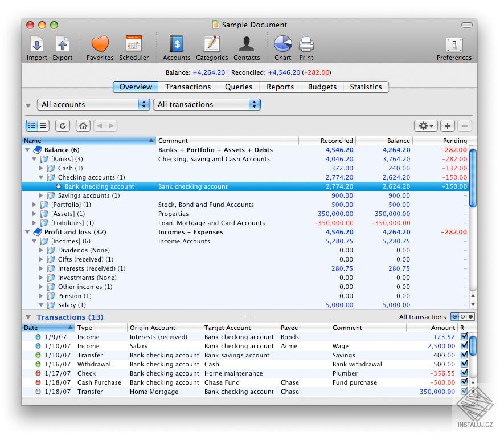The width and height of the screenshot is (504, 440).
Task: Open the Contacts toolbar icon
Action: pyautogui.click(x=247, y=44)
